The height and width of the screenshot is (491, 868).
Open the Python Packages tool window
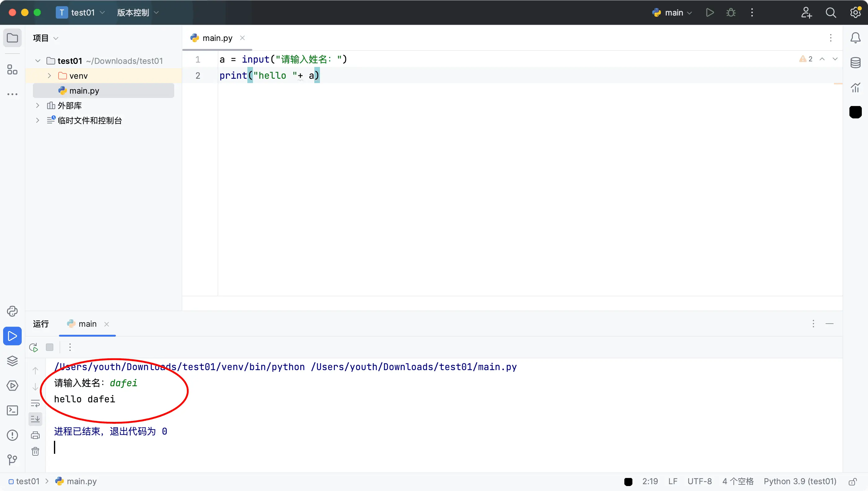coord(12,361)
